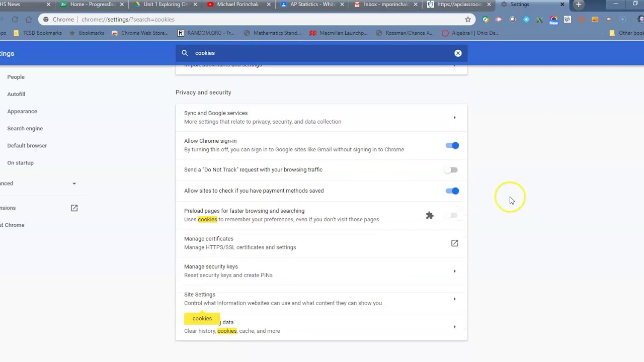Screen dimensions: 644x362
Task: Expand the Advanced section dropdown arrow
Action: (x=74, y=184)
